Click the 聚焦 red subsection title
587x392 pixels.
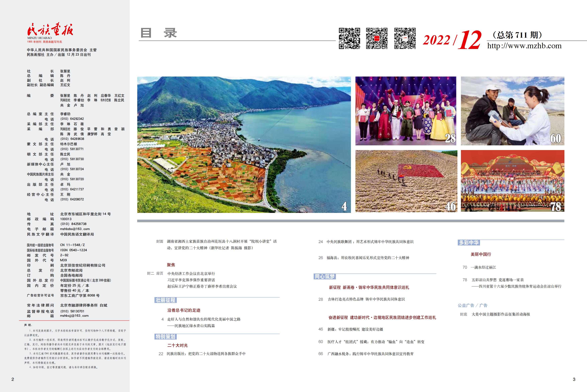point(171,265)
